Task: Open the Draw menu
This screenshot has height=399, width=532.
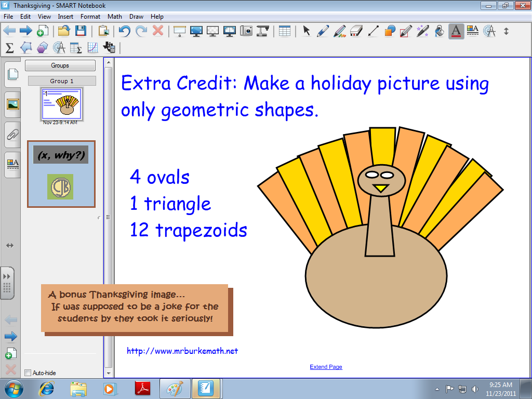Action: [x=136, y=16]
